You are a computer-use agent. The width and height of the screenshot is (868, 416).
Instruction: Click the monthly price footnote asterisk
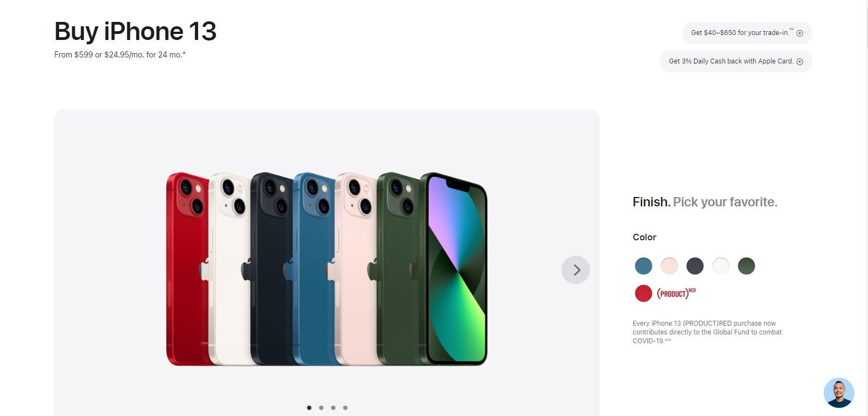(x=184, y=54)
